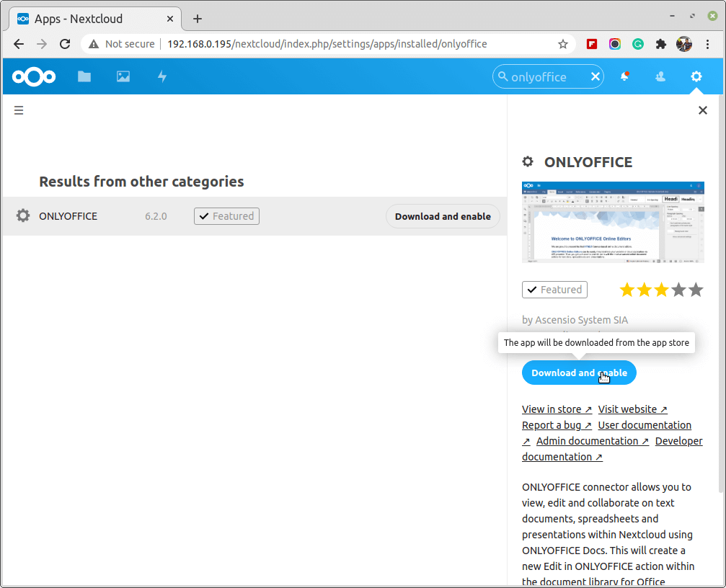Click the version number 6.2.0

click(156, 216)
